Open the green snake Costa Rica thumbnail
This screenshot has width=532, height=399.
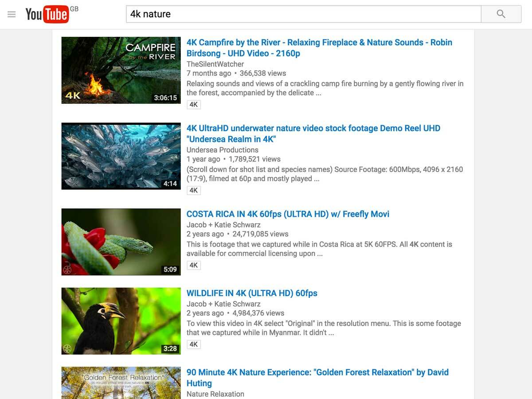[x=121, y=242]
